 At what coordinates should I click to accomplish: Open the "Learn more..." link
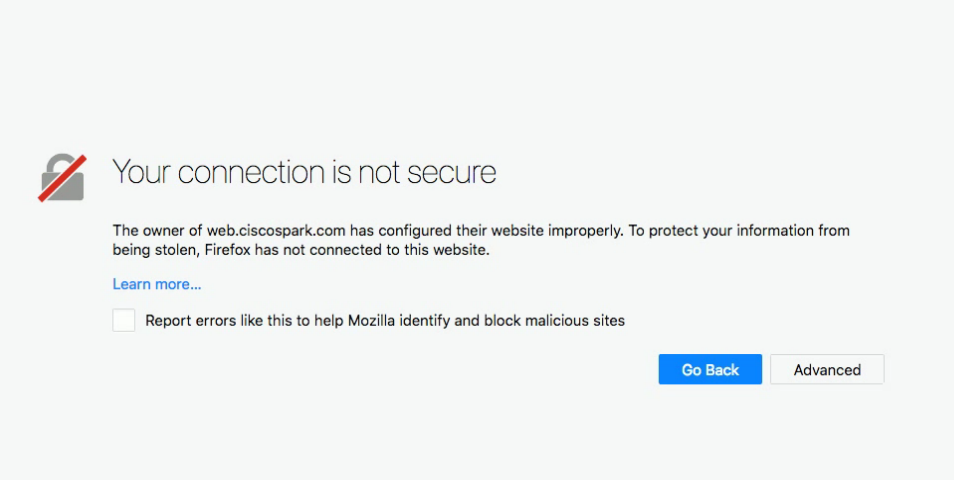(157, 284)
